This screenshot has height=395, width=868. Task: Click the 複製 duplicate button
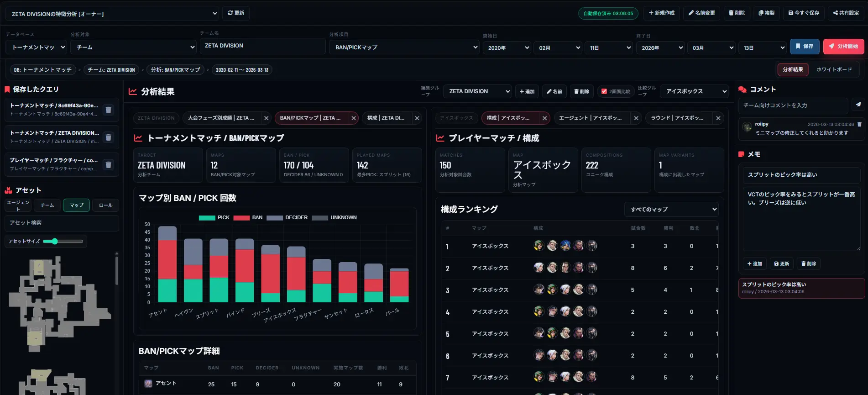click(767, 13)
